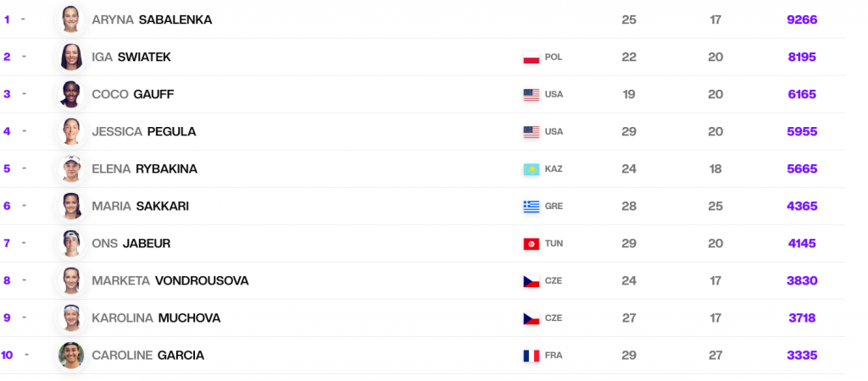The height and width of the screenshot is (381, 868).
Task: Select Jessica Pegula's headshot
Action: pyautogui.click(x=71, y=131)
